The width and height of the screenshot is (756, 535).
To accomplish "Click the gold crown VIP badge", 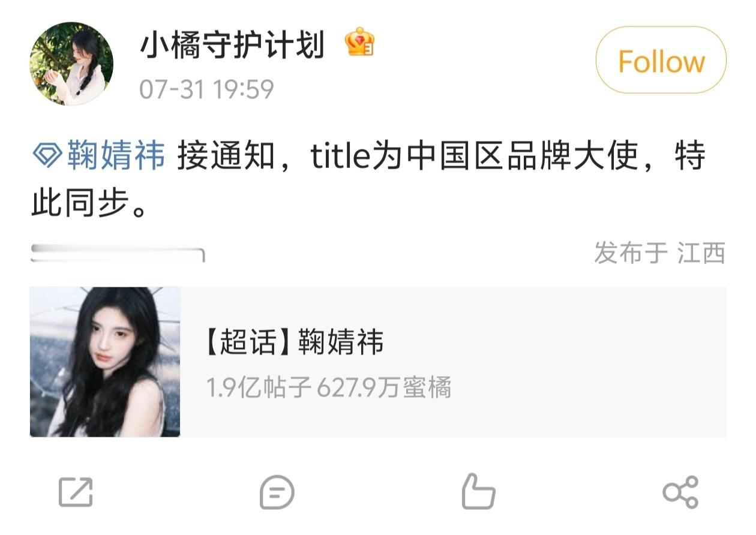I will [360, 43].
